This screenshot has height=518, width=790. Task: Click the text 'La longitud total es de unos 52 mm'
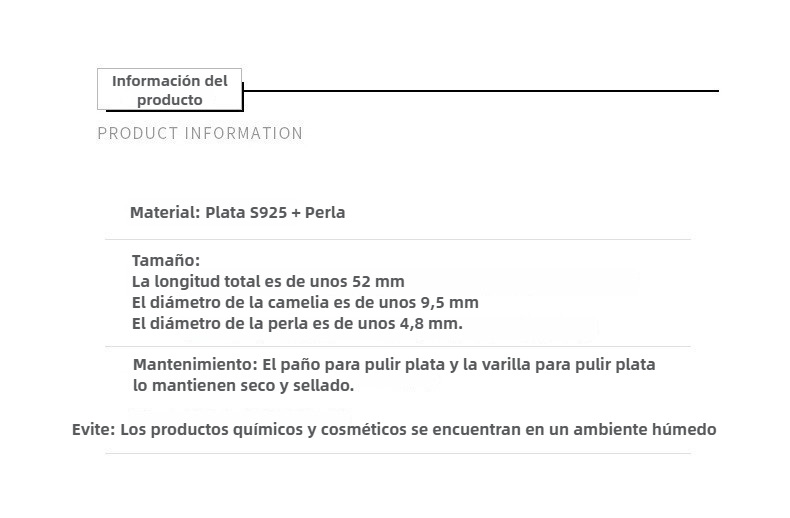click(268, 281)
